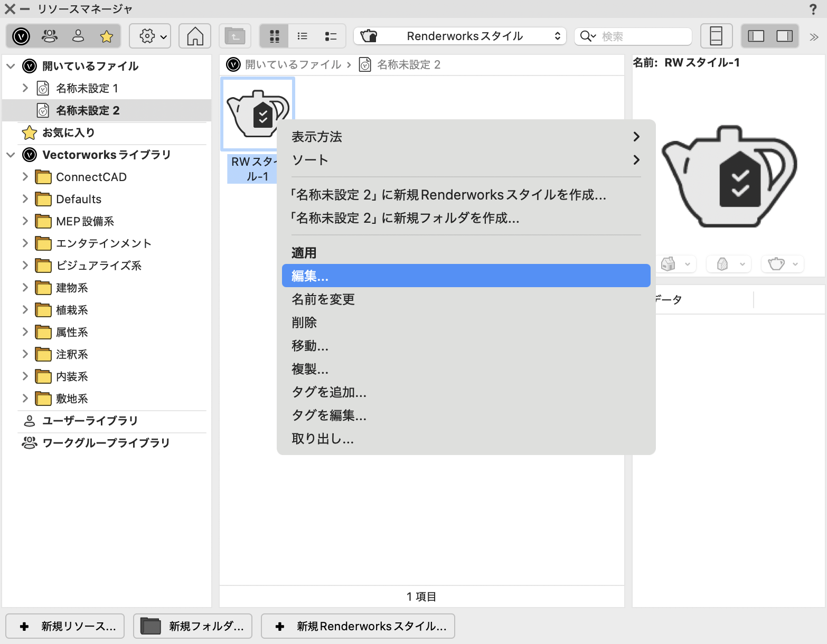Choose 取り出し... in context menu
Image resolution: width=827 pixels, height=644 pixels.
(466, 439)
